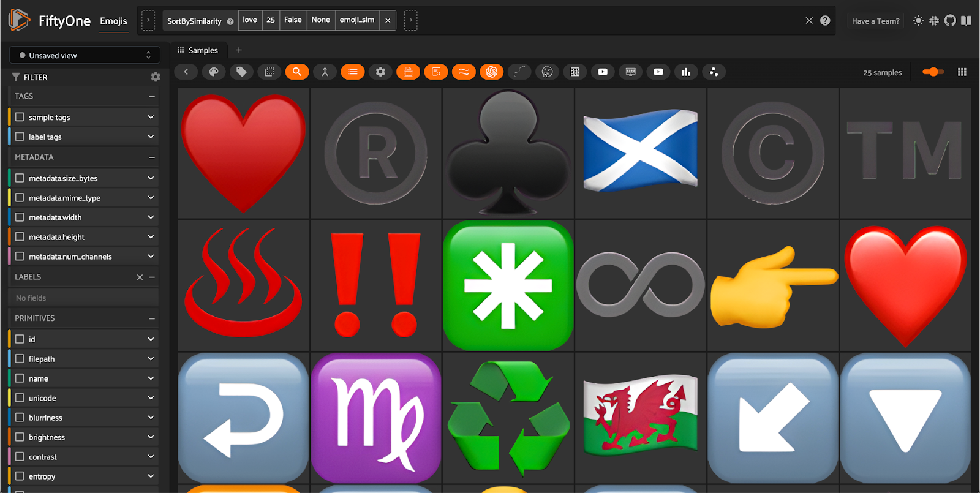Viewport: 980px width, 493px height.
Task: Collapse the PRIMITIVES section
Action: pos(151,318)
